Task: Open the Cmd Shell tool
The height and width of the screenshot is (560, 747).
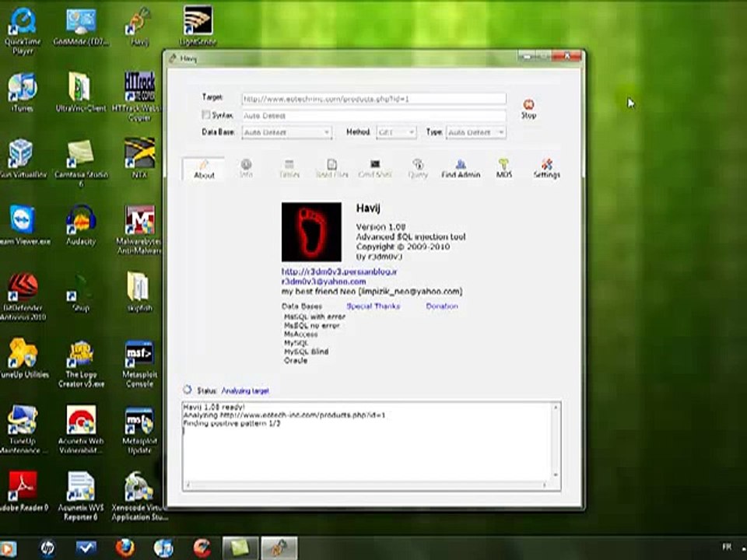Action: tap(375, 169)
